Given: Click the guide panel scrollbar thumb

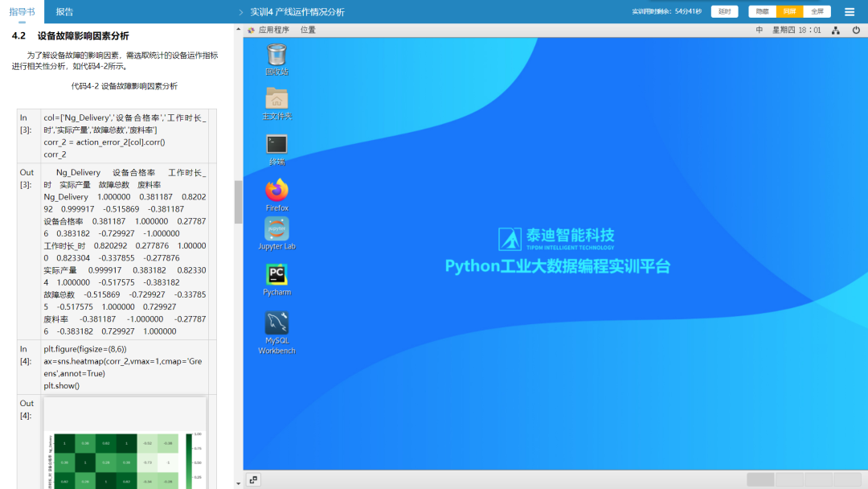Looking at the screenshot, I should click(238, 202).
